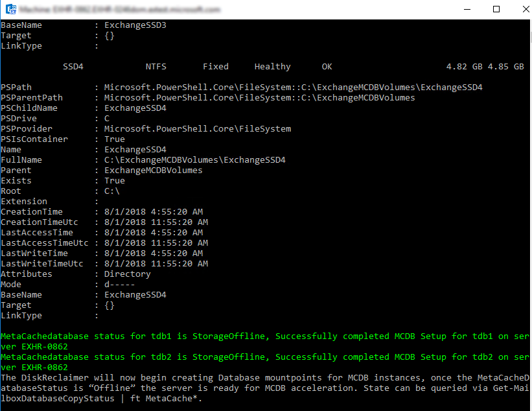The width and height of the screenshot is (532, 411).
Task: Click the path C:\ExchangeMCDBVolumes\ExchangeSSD4
Action: (x=195, y=159)
